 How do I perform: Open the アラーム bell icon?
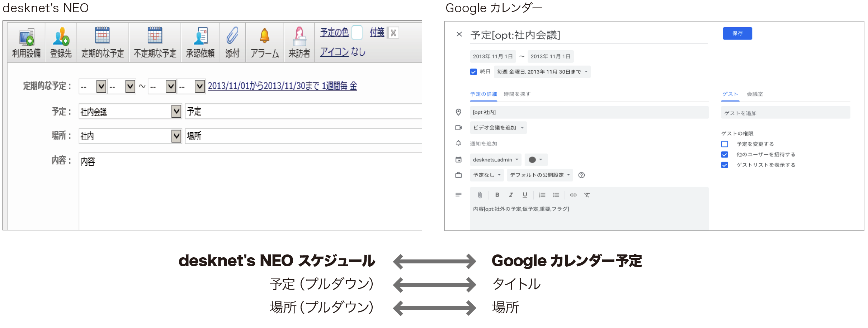pos(264,36)
